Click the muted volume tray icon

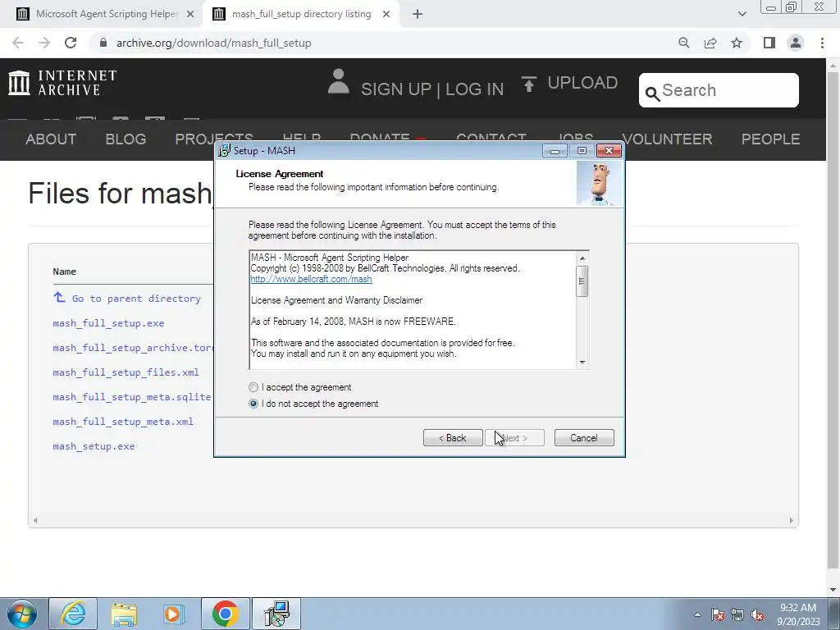(757, 614)
